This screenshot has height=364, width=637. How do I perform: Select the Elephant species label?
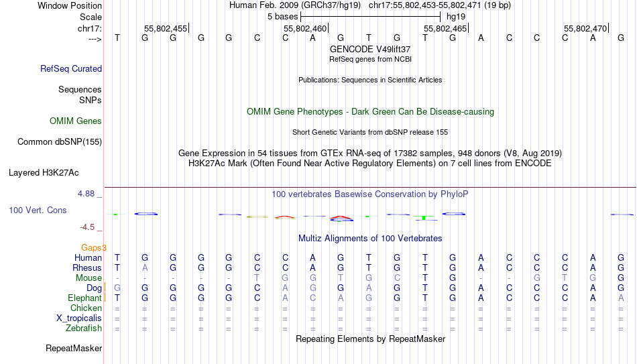[x=84, y=298]
